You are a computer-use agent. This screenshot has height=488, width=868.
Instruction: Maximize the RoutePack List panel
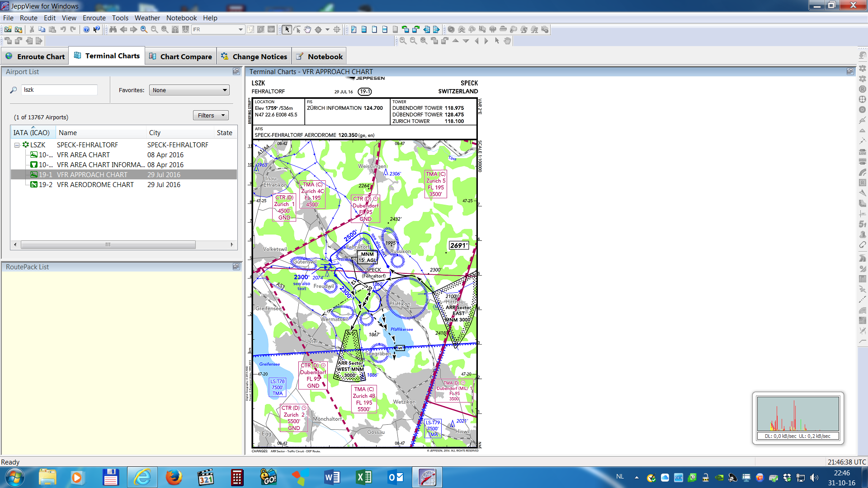point(236,267)
